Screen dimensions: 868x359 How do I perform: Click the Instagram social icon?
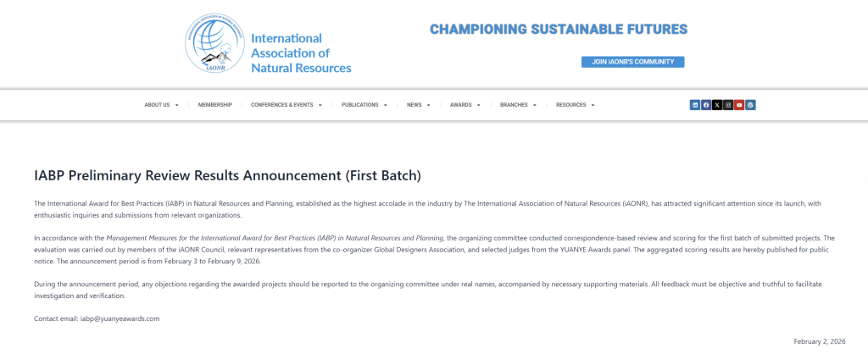pyautogui.click(x=728, y=105)
